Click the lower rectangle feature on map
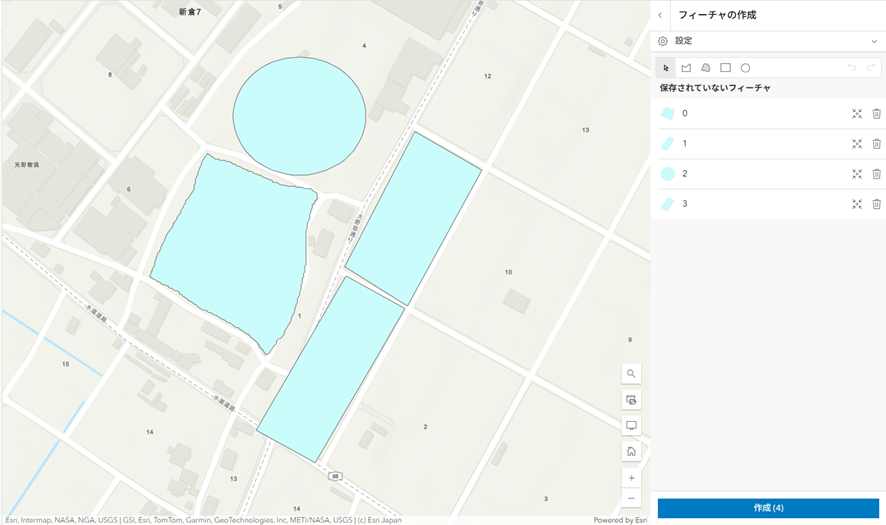 pyautogui.click(x=331, y=370)
